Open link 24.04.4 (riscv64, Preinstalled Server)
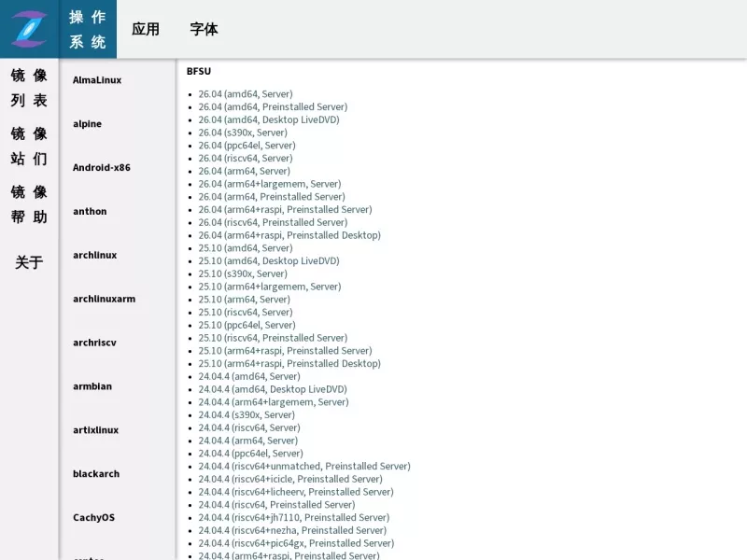Viewport: 747px width, 560px height. 276,506
